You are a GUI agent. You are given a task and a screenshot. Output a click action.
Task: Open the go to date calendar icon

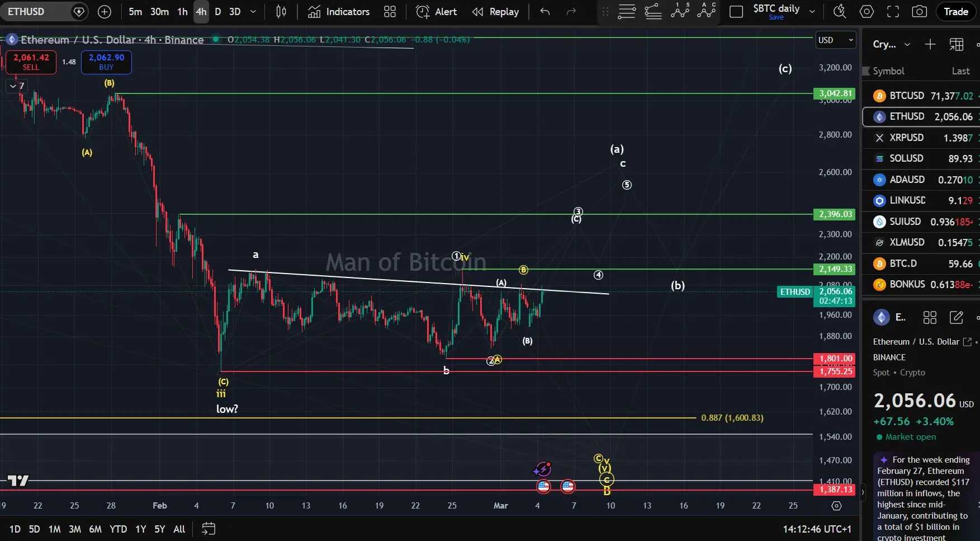pyautogui.click(x=209, y=529)
